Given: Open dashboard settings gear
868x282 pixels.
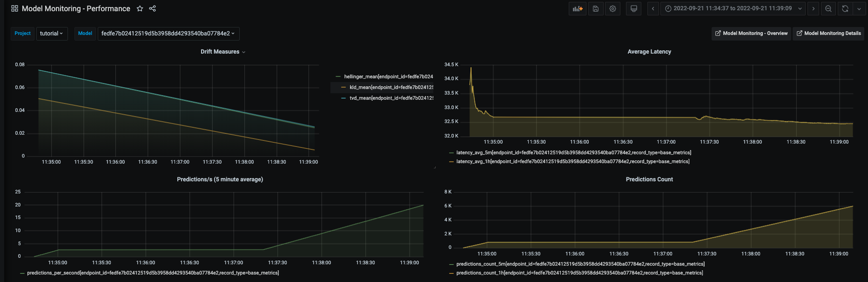Looking at the screenshot, I should pyautogui.click(x=612, y=8).
